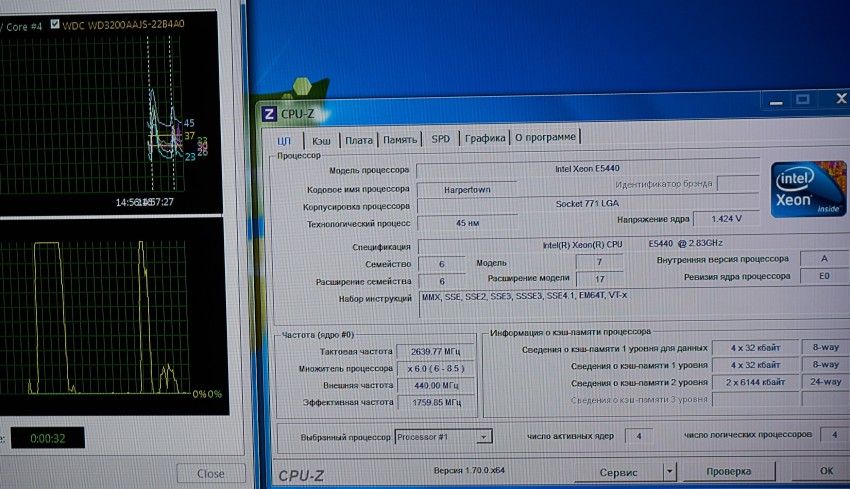Click the temperature graph time marker
The image size is (850, 489).
[144, 202]
